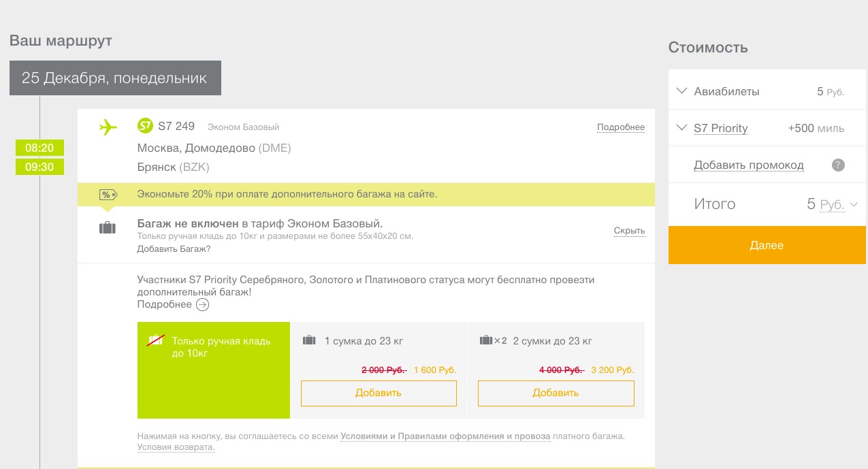This screenshot has width=868, height=469.
Task: Click the Ваш маршрут heading
Action: [x=61, y=41]
